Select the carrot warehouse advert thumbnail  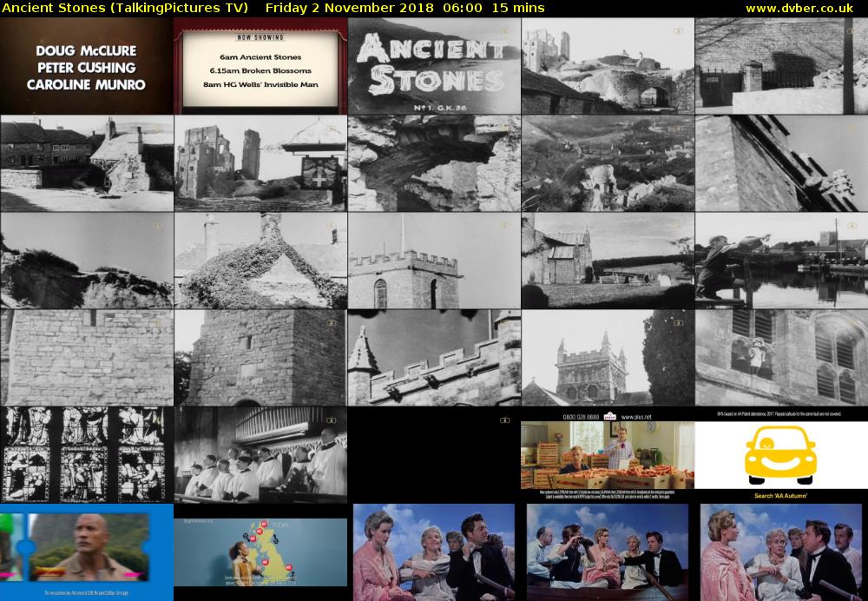(608, 456)
